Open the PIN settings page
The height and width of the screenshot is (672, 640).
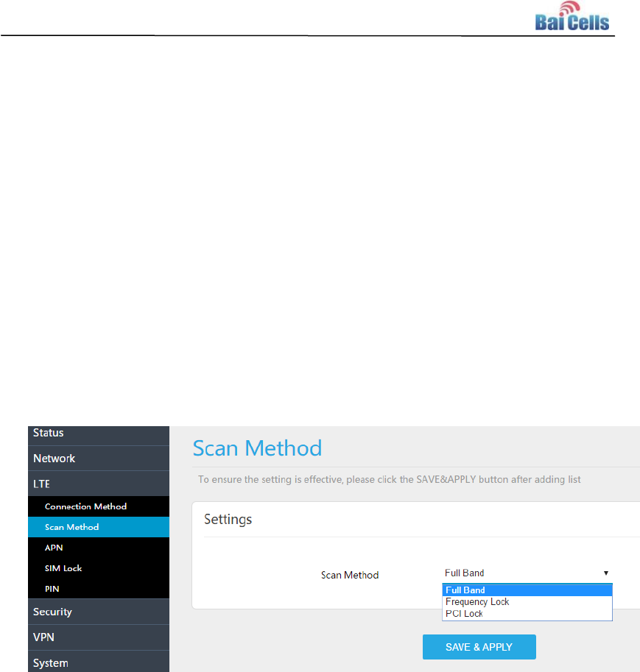click(x=99, y=588)
